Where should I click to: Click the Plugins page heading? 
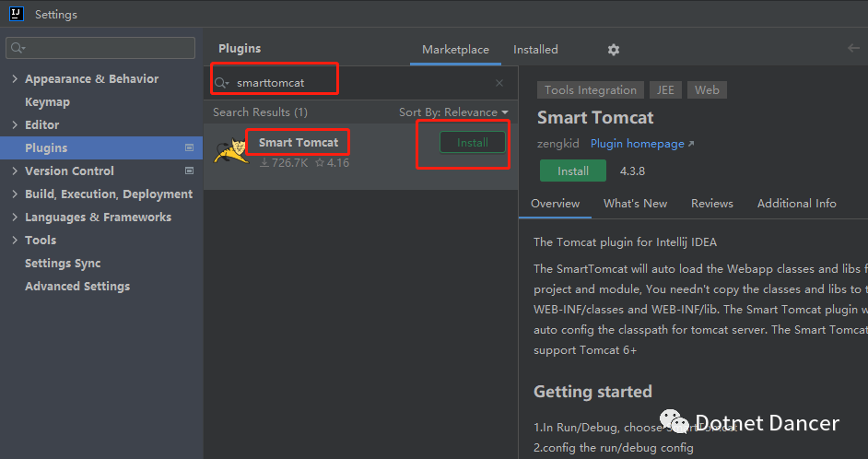(240, 49)
